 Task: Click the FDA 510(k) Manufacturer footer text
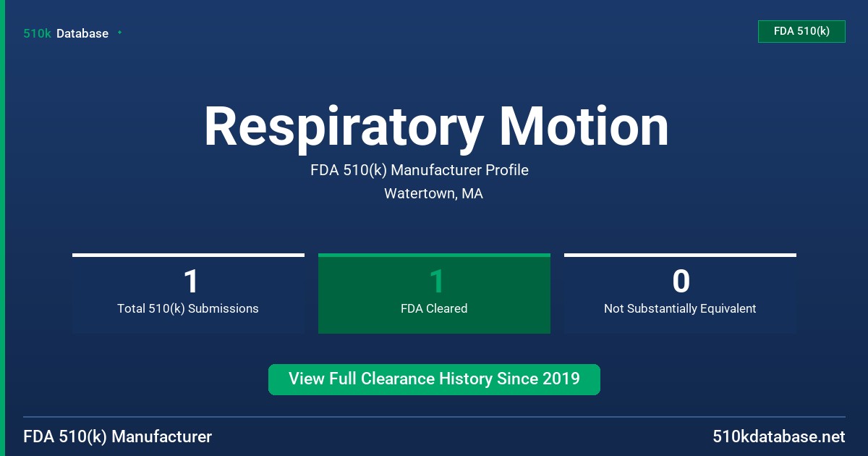point(118,436)
